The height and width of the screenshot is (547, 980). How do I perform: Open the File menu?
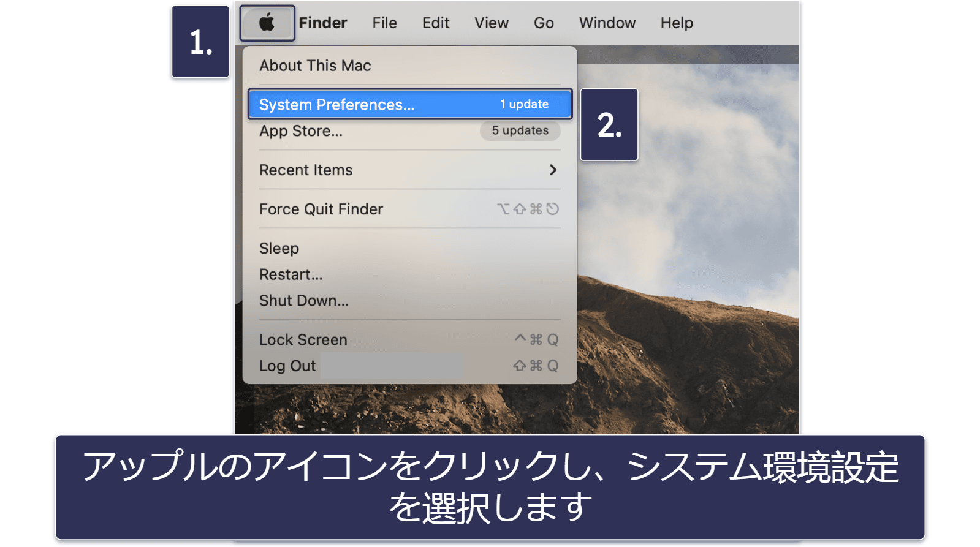[x=384, y=23]
